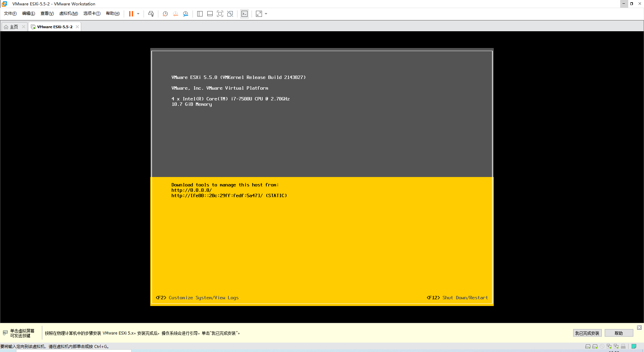Switch to the 主页 tab
Screen dimensions: 644x352
(13, 27)
